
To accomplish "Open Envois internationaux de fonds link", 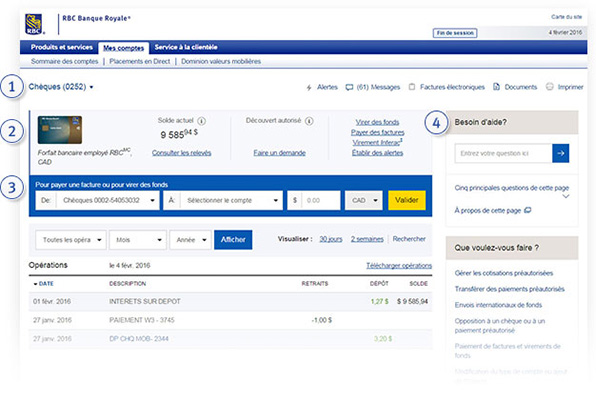I will [x=498, y=305].
